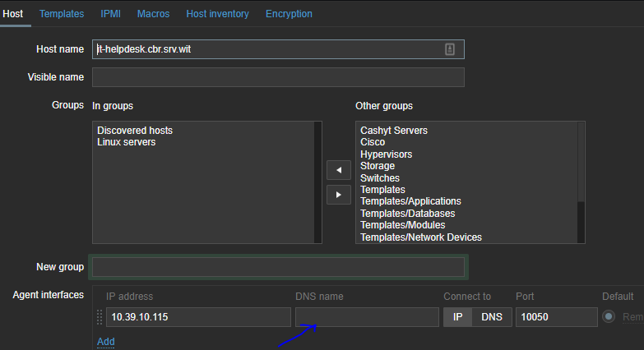644x350 pixels.
Task: Select Templates/Network Devices group
Action: (421, 237)
